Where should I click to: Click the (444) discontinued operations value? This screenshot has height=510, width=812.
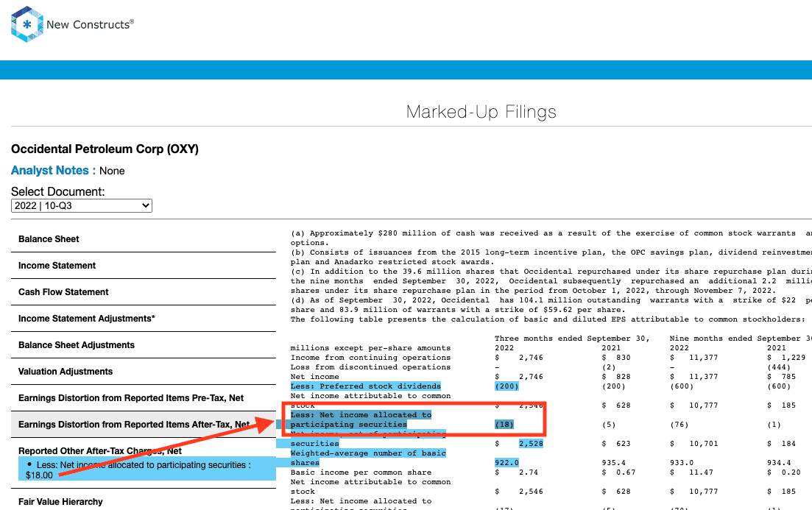click(779, 367)
